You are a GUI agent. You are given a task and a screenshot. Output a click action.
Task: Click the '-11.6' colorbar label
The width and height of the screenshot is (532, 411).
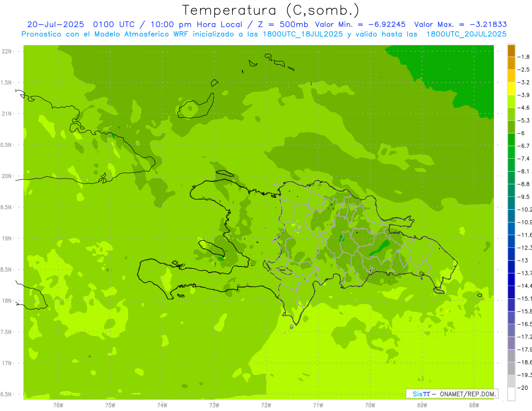coord(525,235)
